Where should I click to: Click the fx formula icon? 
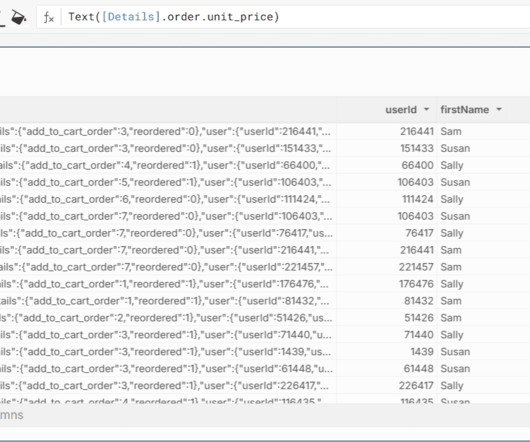pos(49,17)
